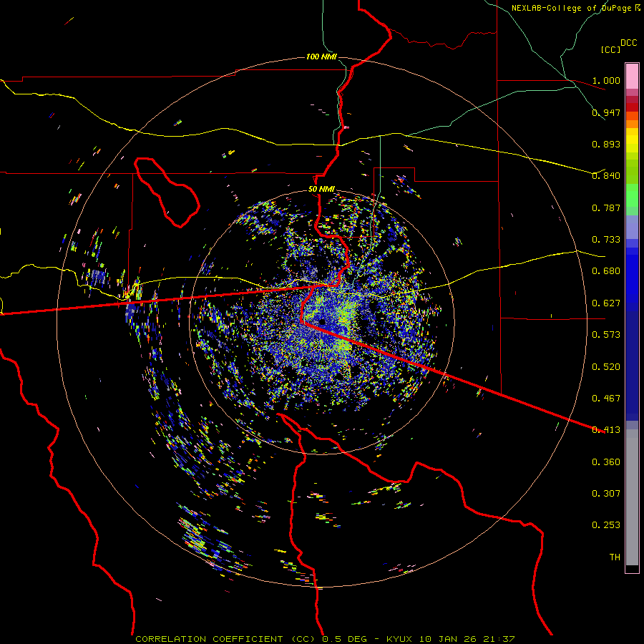Click the TH threshold label
The height and width of the screenshot is (644, 644).
[615, 557]
